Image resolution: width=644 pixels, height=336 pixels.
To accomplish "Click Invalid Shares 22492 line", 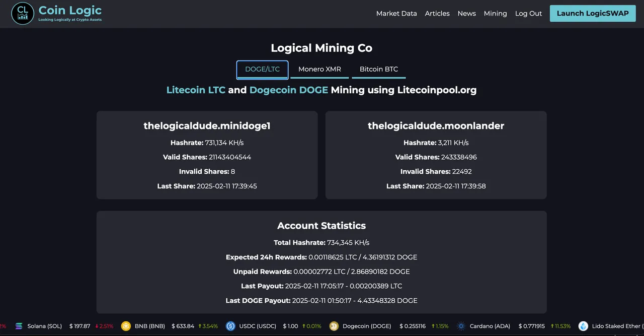I will tap(436, 172).
